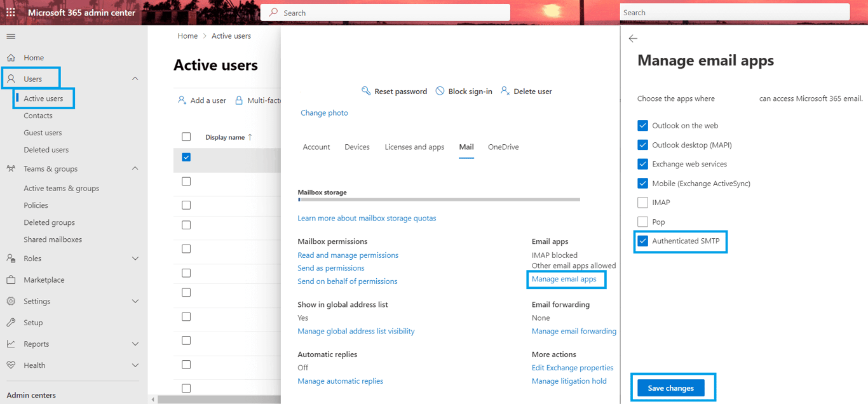This screenshot has width=868, height=404.
Task: Open the app launcher waffle icon
Action: (x=11, y=13)
